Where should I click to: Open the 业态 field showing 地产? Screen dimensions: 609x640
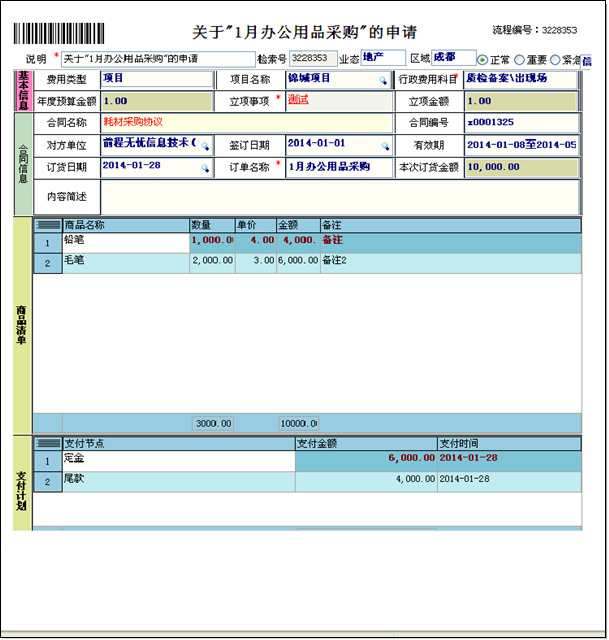[383, 58]
